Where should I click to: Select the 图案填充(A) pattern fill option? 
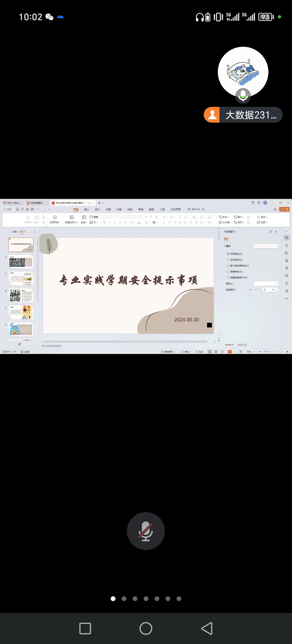pyautogui.click(x=228, y=271)
